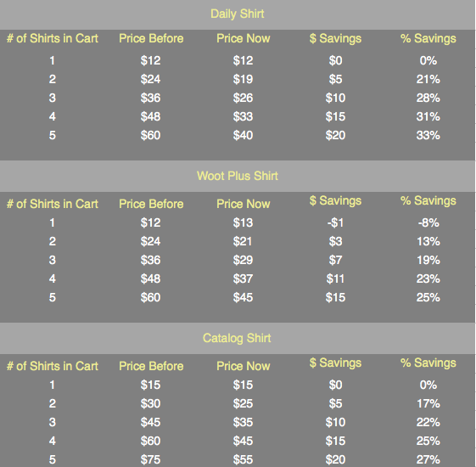Click the $11 savings cell in Woot Plus
476x467 pixels.
pyautogui.click(x=335, y=279)
